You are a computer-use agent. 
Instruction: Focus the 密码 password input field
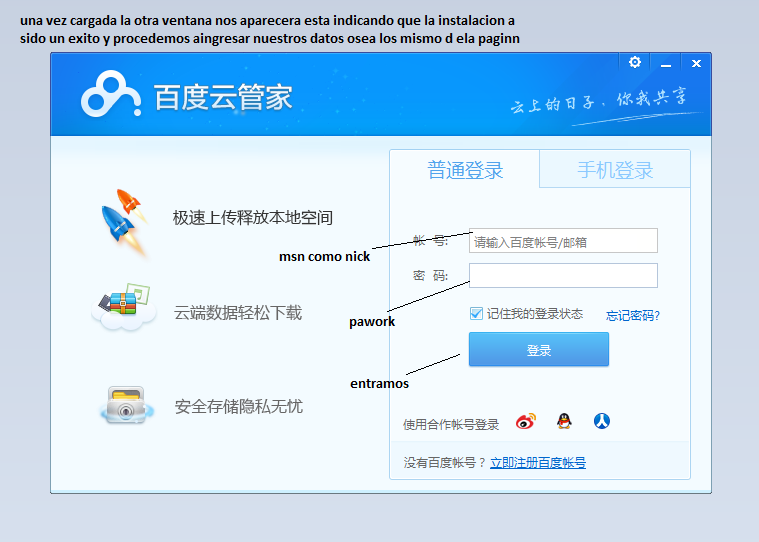click(563, 275)
